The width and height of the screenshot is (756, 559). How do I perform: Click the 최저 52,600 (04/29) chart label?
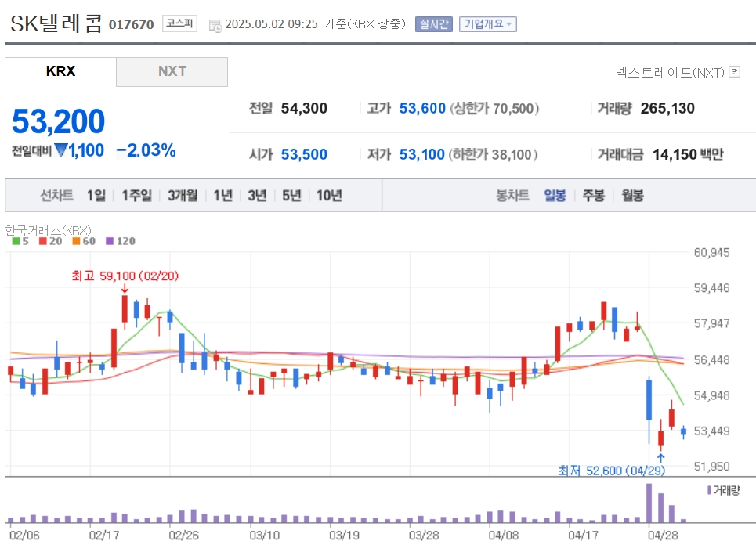point(611,471)
